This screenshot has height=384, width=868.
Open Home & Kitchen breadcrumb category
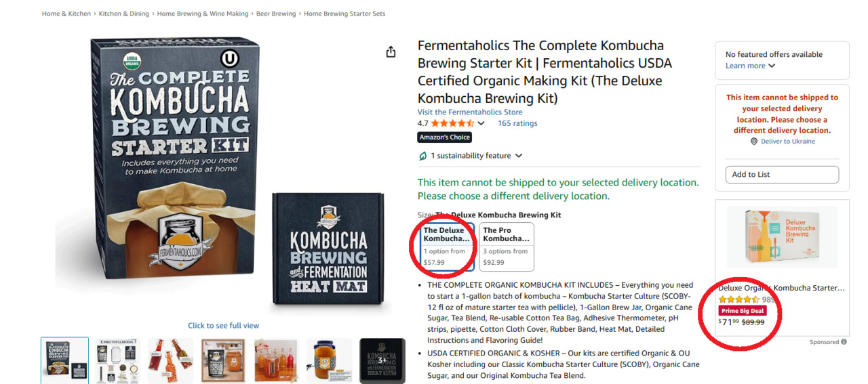point(66,14)
